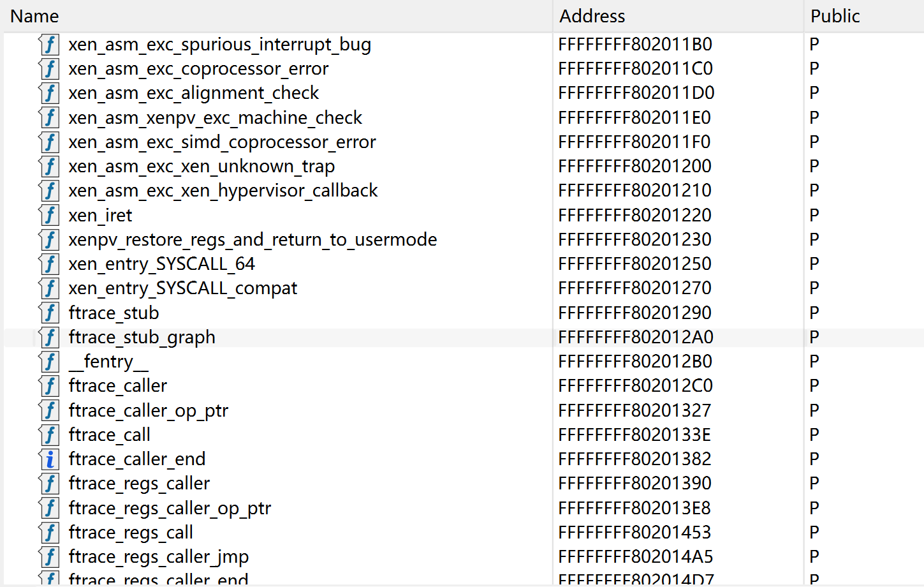
Task: Click address FFFFFFFF80201290 of ftrace_stub
Action: pos(634,313)
